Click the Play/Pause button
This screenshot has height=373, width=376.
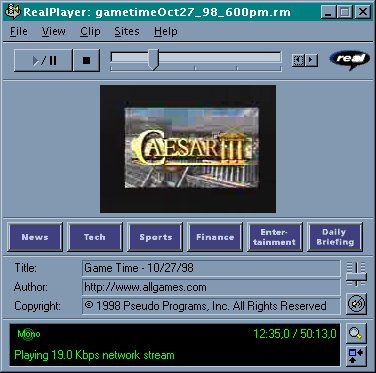pyautogui.click(x=43, y=60)
